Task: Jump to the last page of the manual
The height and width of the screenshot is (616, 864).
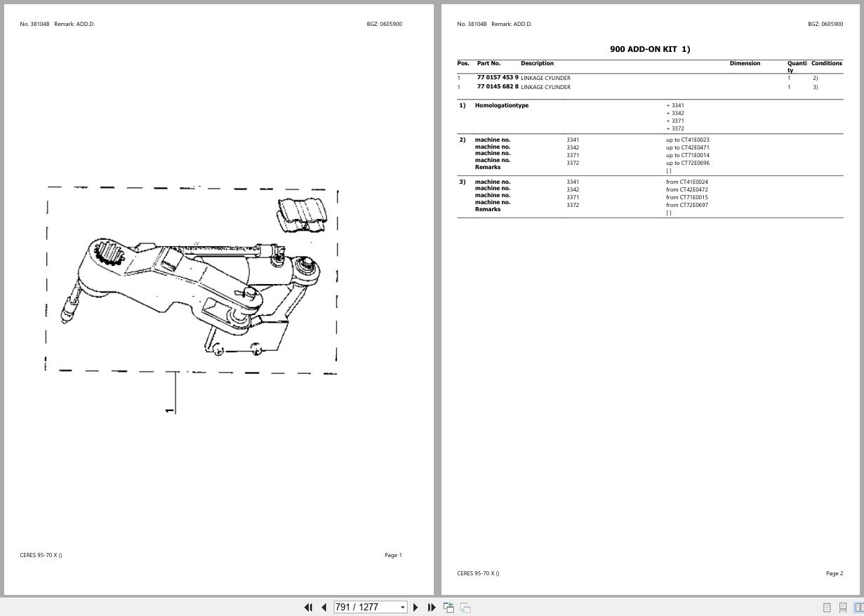Action: 431,607
